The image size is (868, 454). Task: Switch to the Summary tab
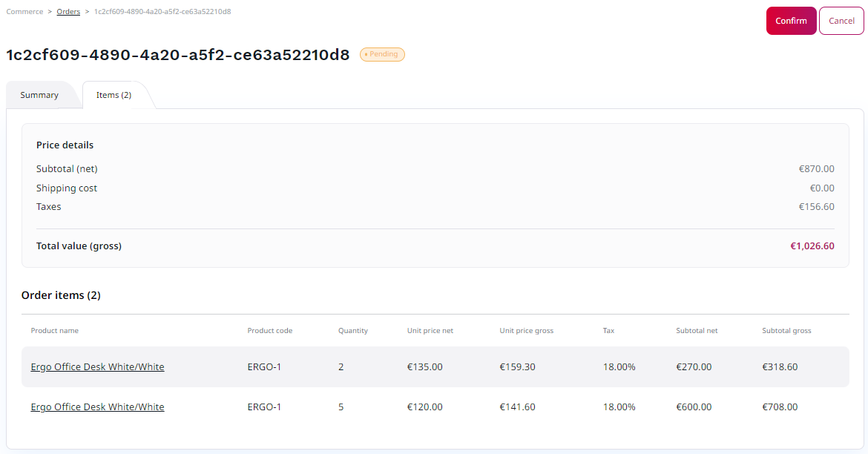pyautogui.click(x=39, y=95)
